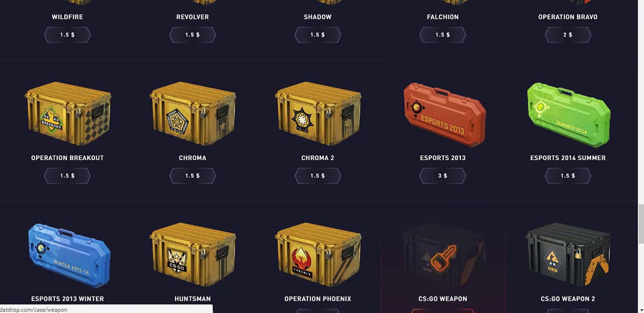Open the Operation Breakout case image
Viewport: 644px width, 313px height.
[68, 114]
